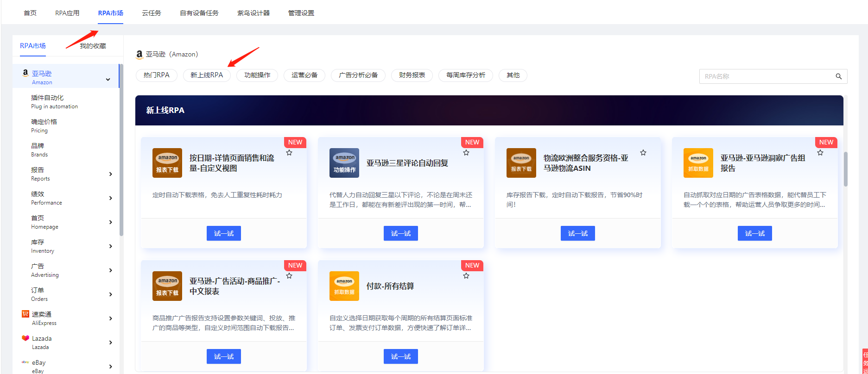The height and width of the screenshot is (374, 868).
Task: Click the sidebar vertical scrollbar
Action: pyautogui.click(x=121, y=150)
